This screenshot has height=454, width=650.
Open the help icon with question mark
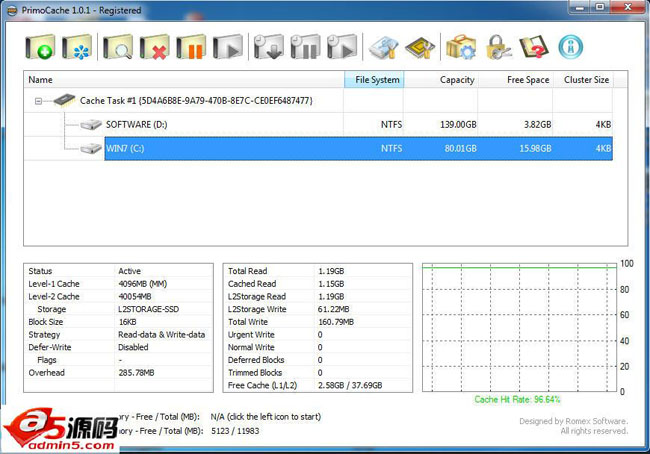click(x=534, y=47)
